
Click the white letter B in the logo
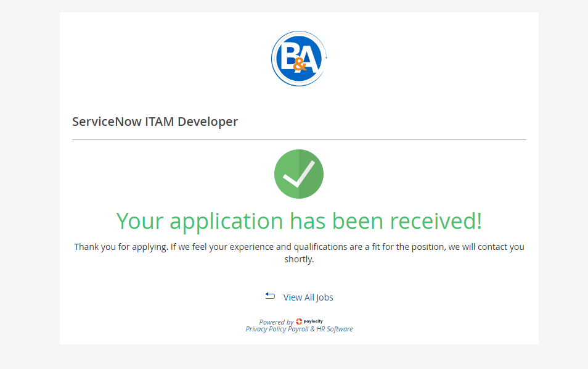[x=290, y=56]
